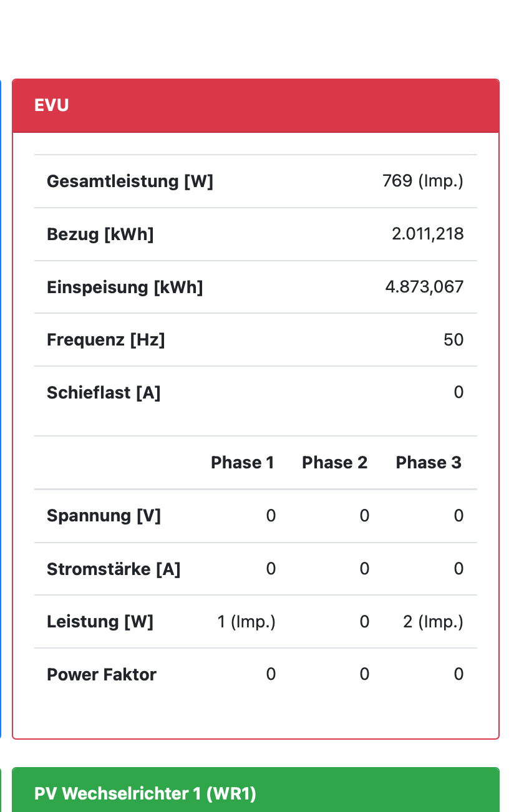
Task: Select the Power Faktor row label
Action: pyautogui.click(x=102, y=675)
